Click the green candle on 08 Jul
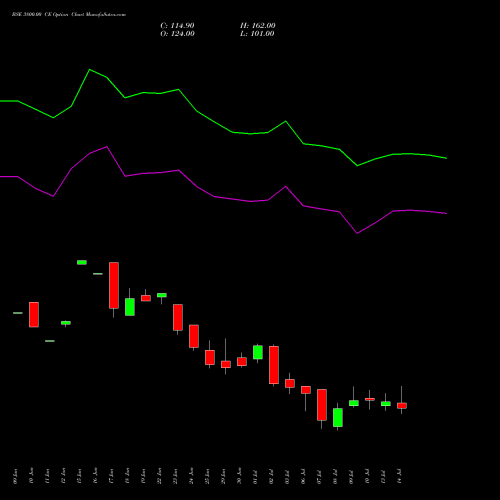Image resolution: width=500 pixels, height=500 pixels. click(338, 417)
